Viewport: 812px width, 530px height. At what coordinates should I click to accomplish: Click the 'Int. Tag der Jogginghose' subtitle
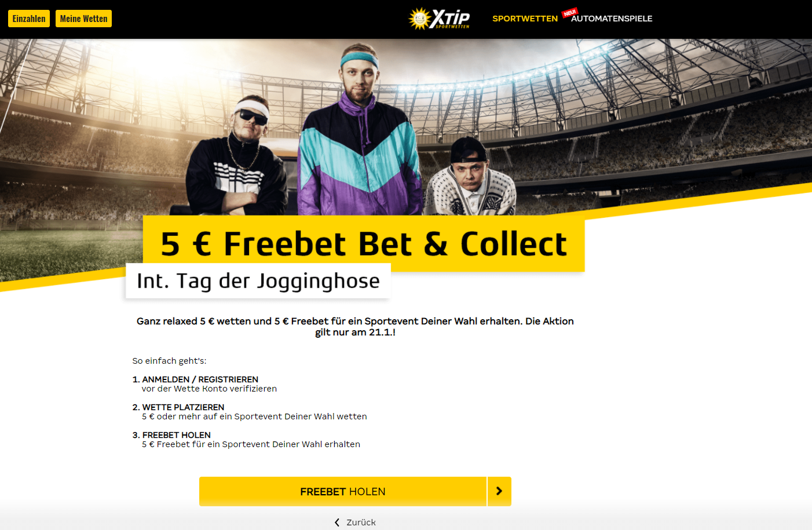(258, 281)
